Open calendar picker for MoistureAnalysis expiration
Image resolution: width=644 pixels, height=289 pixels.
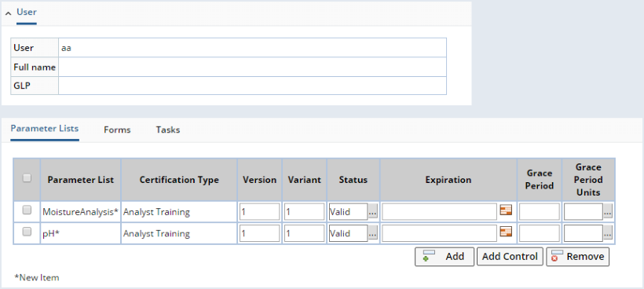coord(506,210)
